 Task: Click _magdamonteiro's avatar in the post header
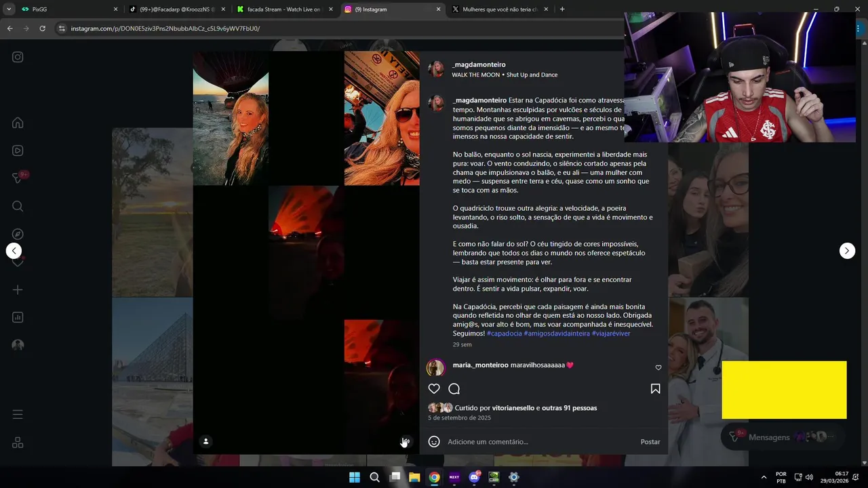coord(436,68)
